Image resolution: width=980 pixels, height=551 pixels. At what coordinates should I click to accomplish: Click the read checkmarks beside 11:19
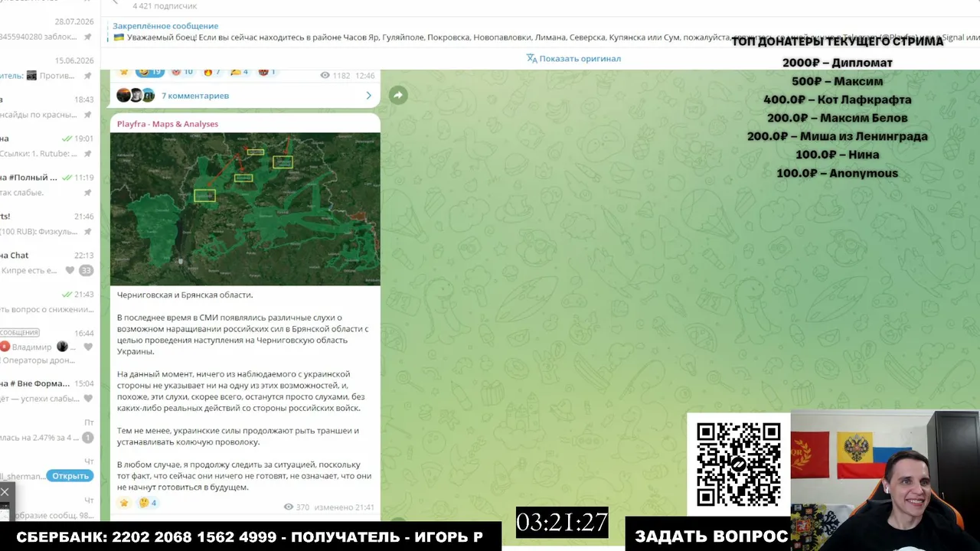click(67, 178)
